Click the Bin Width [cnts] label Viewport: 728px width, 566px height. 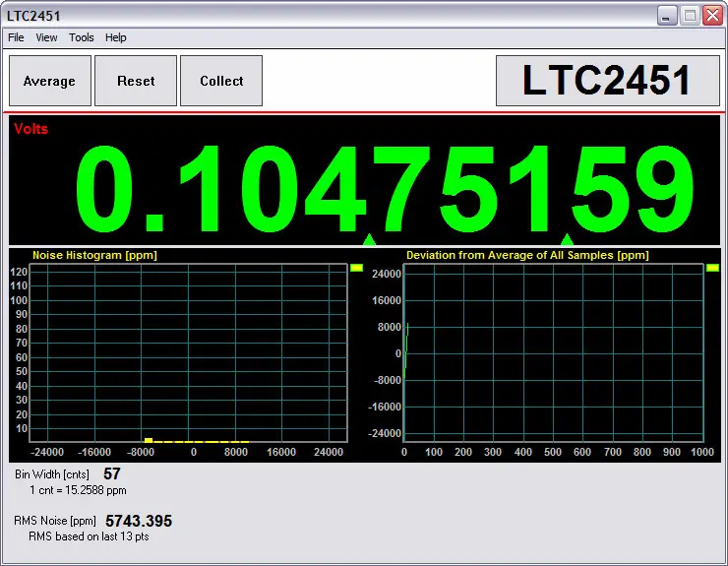52,474
